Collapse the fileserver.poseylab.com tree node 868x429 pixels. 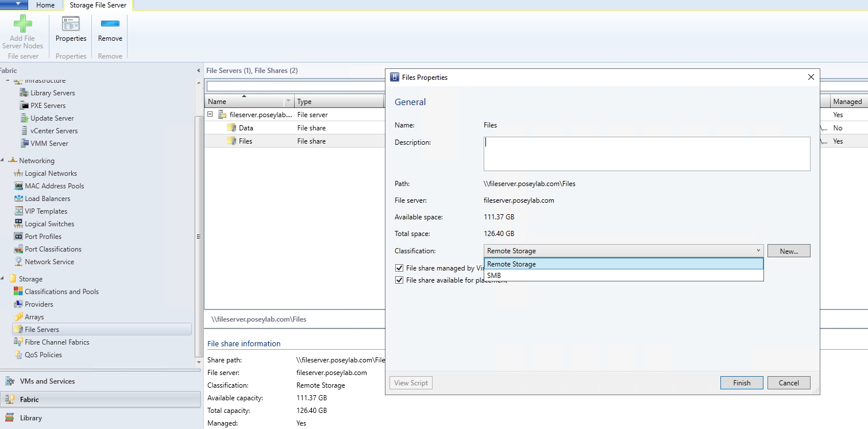coord(210,114)
